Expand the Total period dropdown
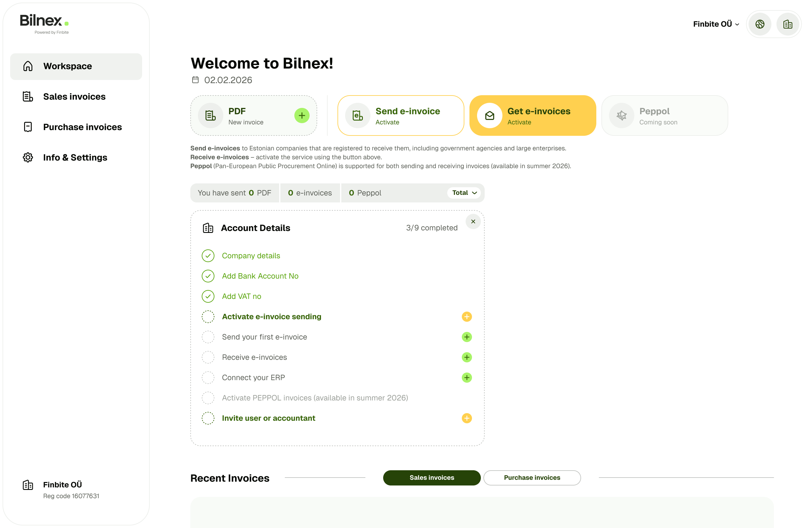 coord(464,193)
